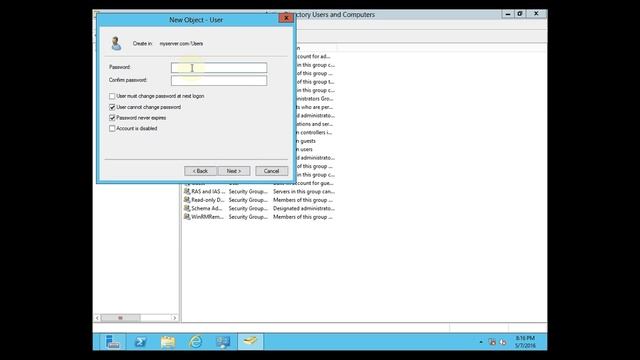
Task: Click the 'Next >' button
Action: 234,171
